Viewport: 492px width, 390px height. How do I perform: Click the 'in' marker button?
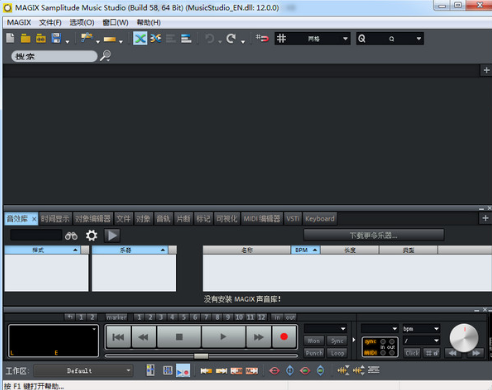(277, 317)
